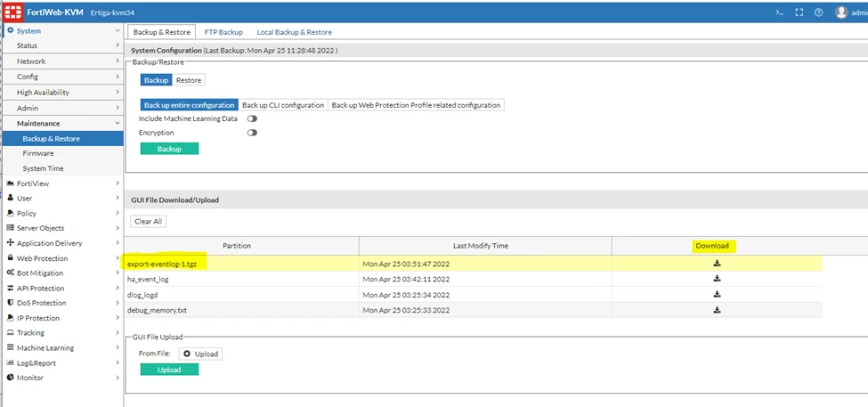Screen dimensions: 868x407
Task: Select the debug_memory.txt file name
Action: point(158,311)
